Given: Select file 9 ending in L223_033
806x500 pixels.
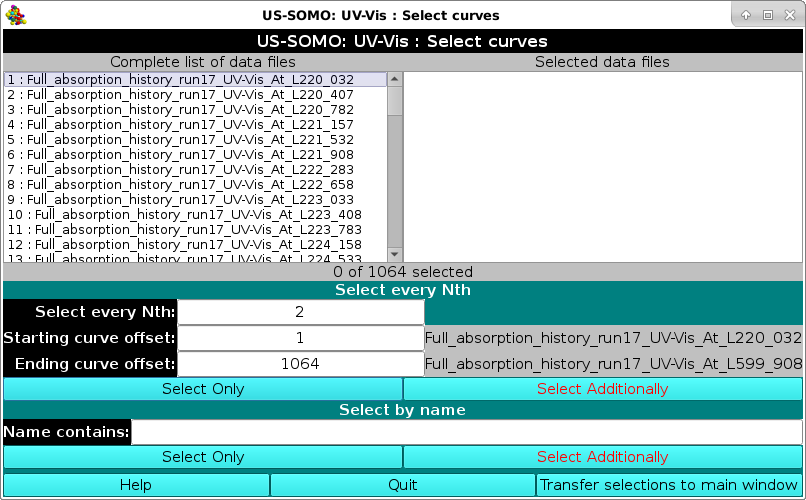Looking at the screenshot, I should [195, 199].
